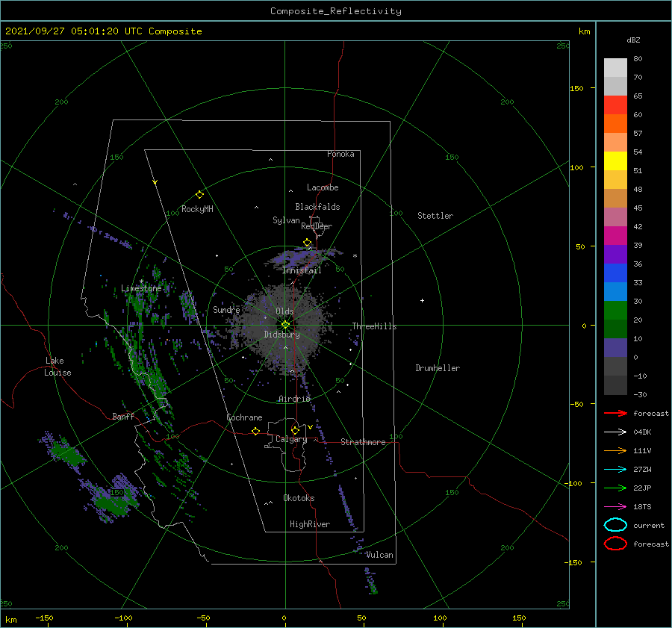Click the Lacombe label

click(323, 187)
